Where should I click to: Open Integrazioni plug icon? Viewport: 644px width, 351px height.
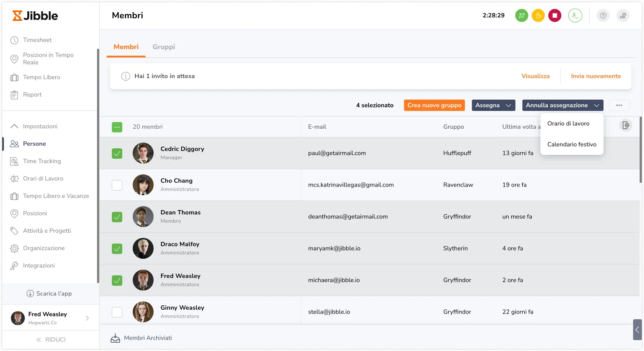[x=14, y=266]
